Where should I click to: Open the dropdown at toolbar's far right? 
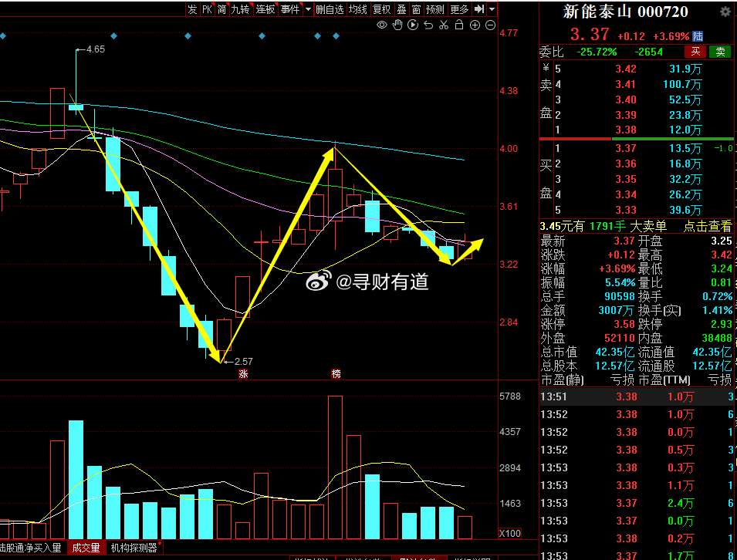(492, 9)
